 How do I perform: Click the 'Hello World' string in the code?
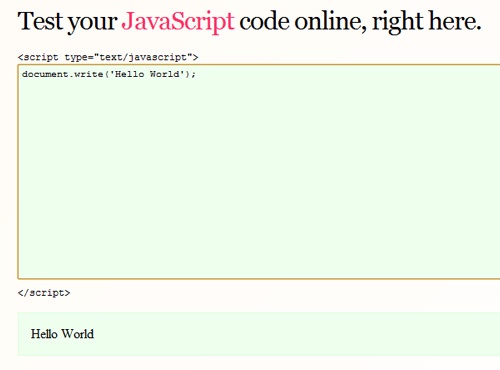coord(149,74)
